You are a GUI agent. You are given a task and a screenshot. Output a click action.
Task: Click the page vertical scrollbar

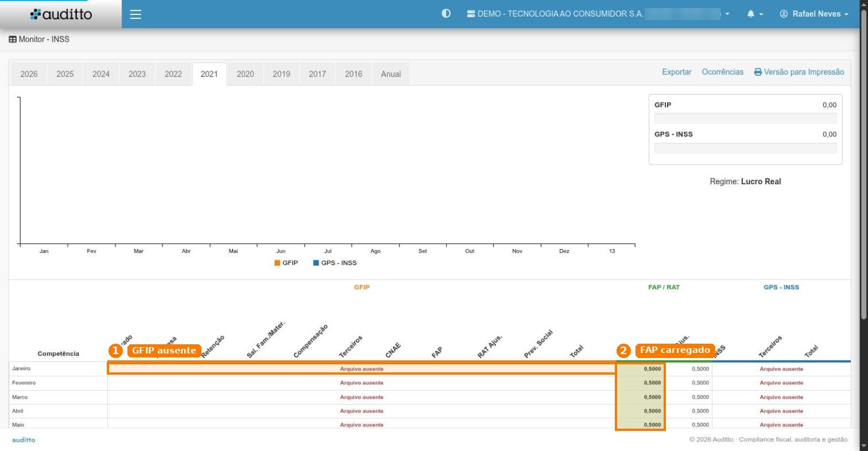[864, 226]
